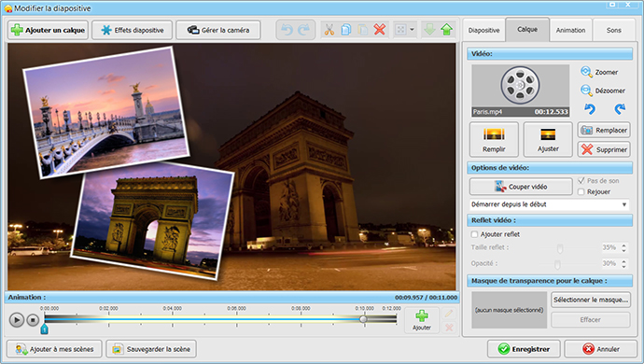
Task: Click the Masque de transparence header
Action: click(550, 281)
